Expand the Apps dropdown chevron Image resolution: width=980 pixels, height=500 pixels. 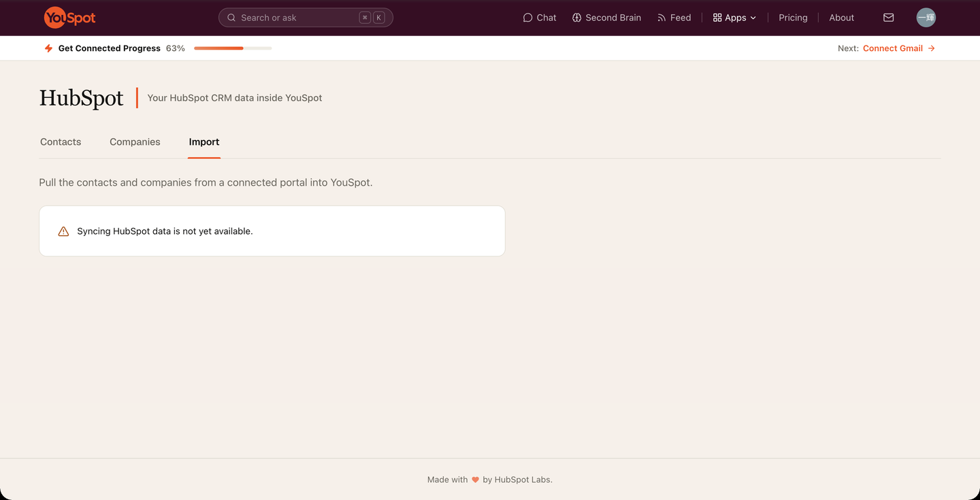pos(753,18)
